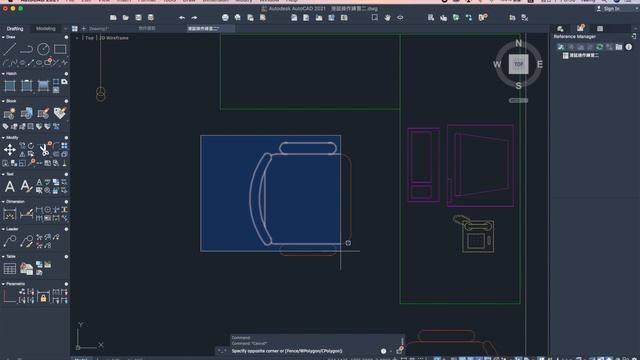Select the Circle tool in Draw panel
Screen dimensions: 640x360
pos(43,49)
